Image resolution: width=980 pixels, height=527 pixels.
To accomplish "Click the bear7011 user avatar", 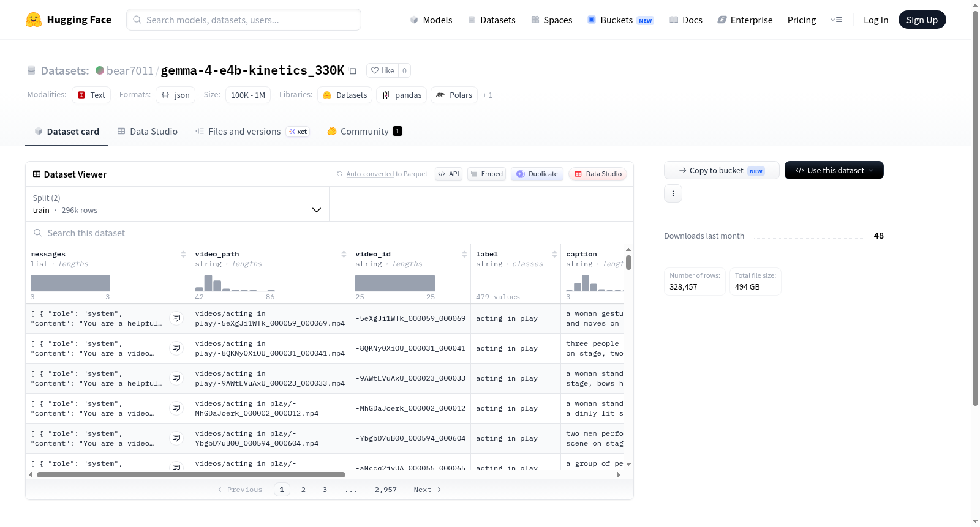I will [100, 70].
